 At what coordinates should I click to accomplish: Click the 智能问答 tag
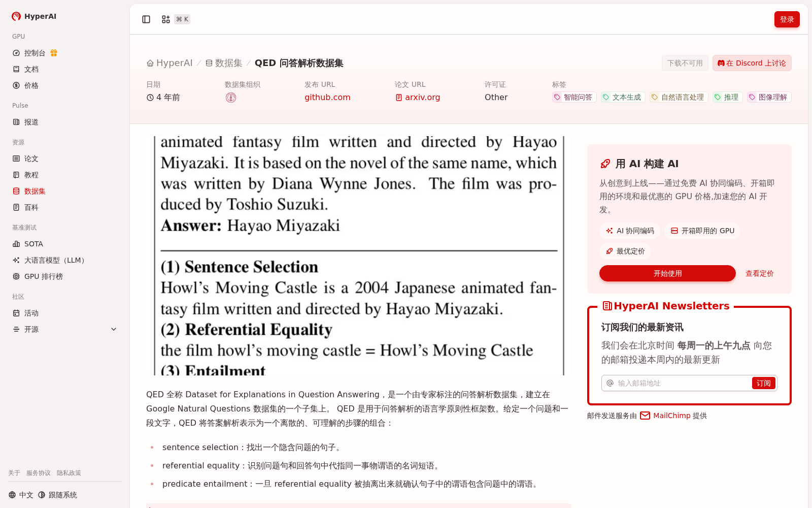(574, 97)
